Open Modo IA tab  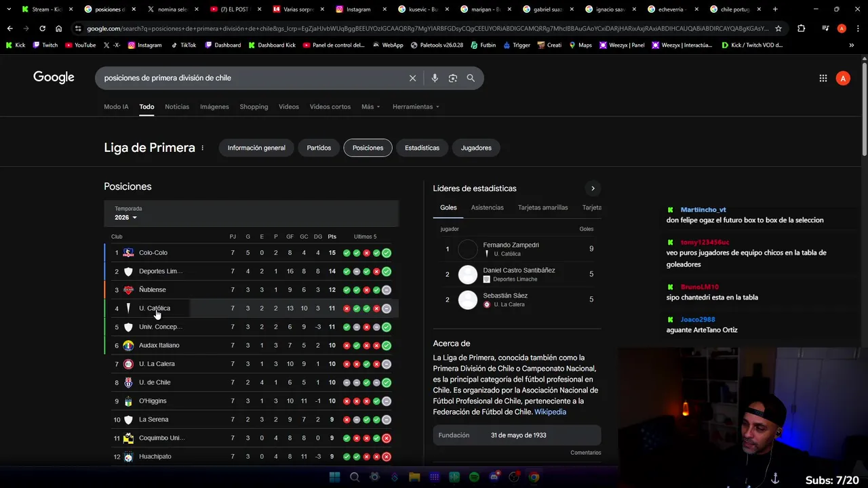[116, 106]
